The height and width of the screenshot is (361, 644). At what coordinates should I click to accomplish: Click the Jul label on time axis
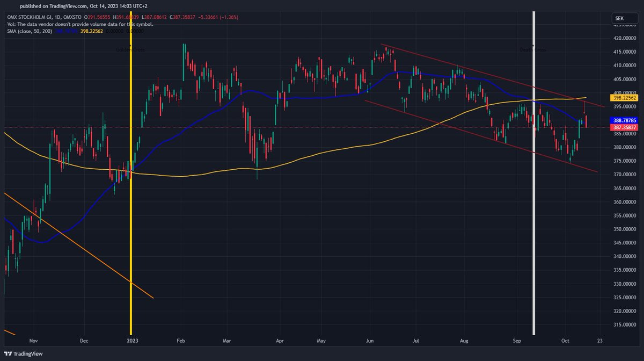[416, 341]
